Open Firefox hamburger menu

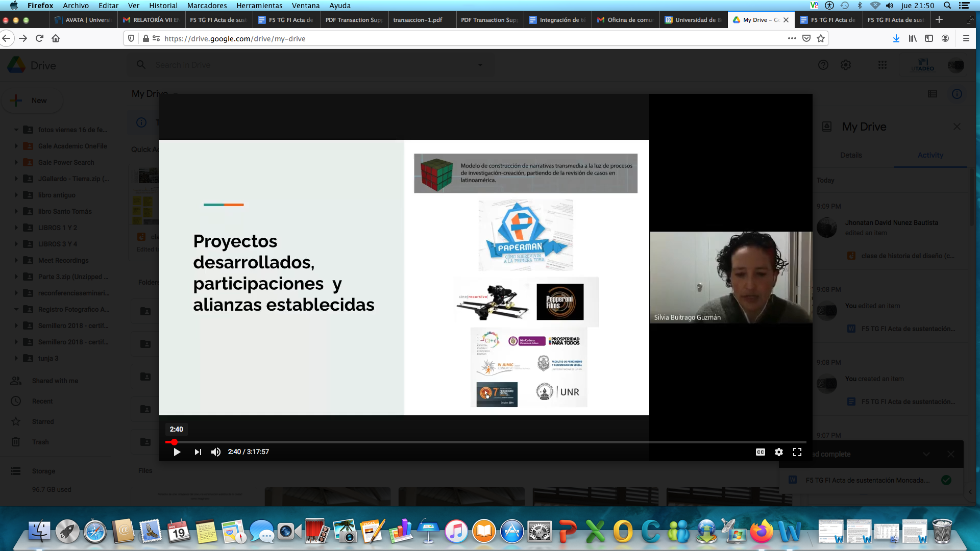coord(966,38)
